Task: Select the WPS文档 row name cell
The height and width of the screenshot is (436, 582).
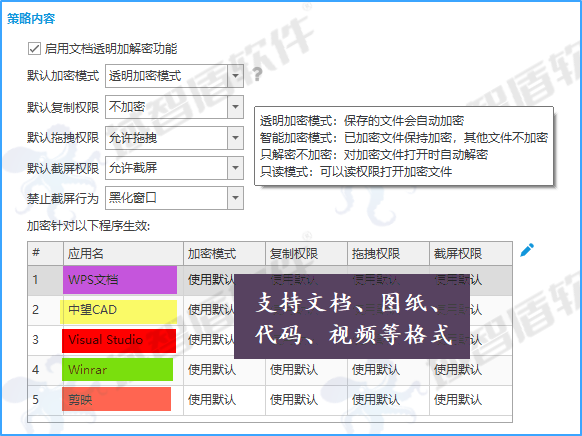Action: 123,280
